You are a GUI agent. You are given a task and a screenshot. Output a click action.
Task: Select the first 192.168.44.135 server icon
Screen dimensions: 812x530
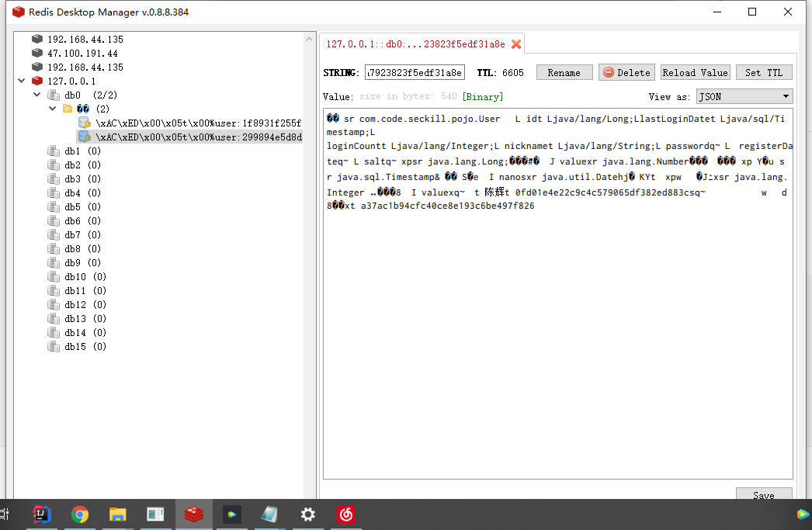36,39
